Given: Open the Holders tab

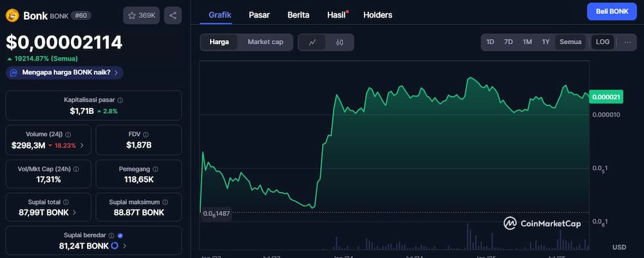Looking at the screenshot, I should (378, 15).
